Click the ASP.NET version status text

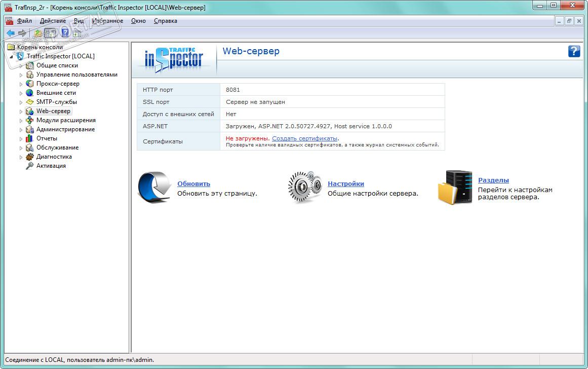(308, 127)
